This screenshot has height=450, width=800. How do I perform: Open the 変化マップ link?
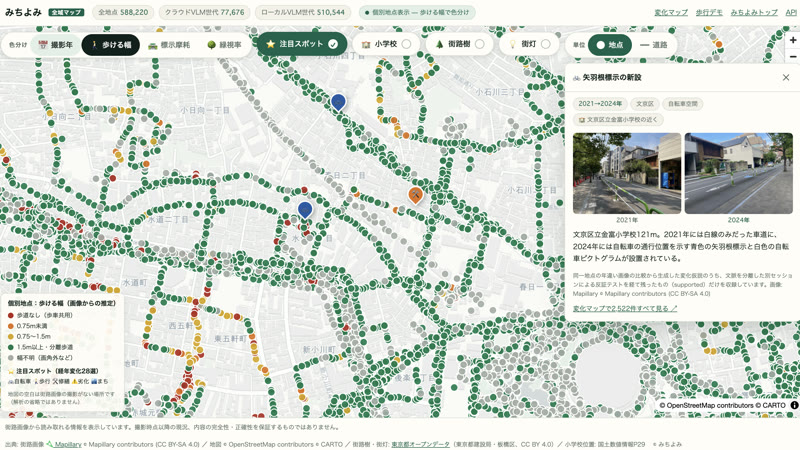tap(671, 12)
